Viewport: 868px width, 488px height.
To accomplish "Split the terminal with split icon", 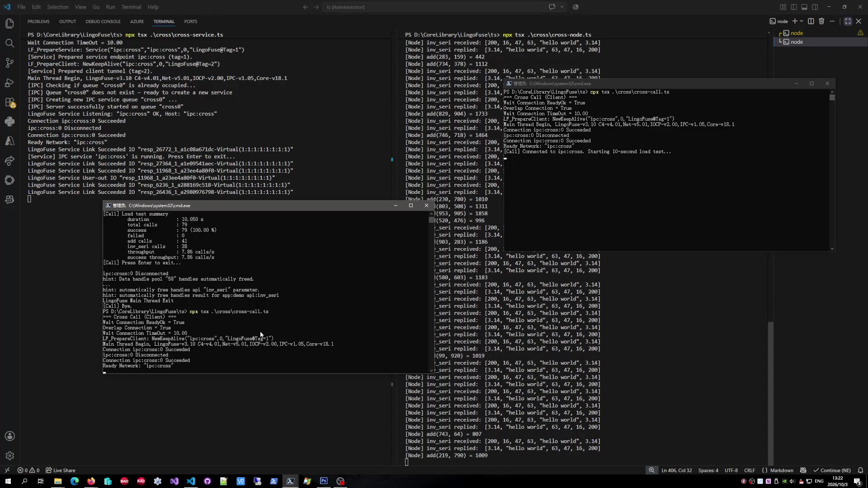I will [811, 21].
